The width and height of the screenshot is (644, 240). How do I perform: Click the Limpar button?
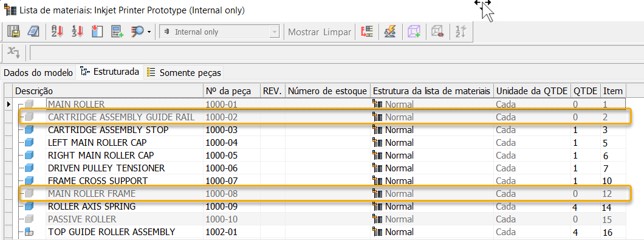tap(337, 32)
